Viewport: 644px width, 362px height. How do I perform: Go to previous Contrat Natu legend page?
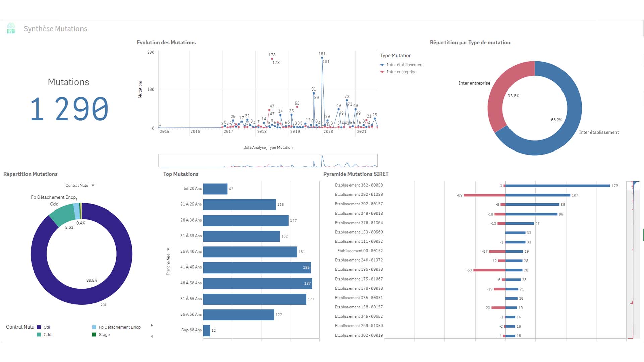click(x=152, y=336)
